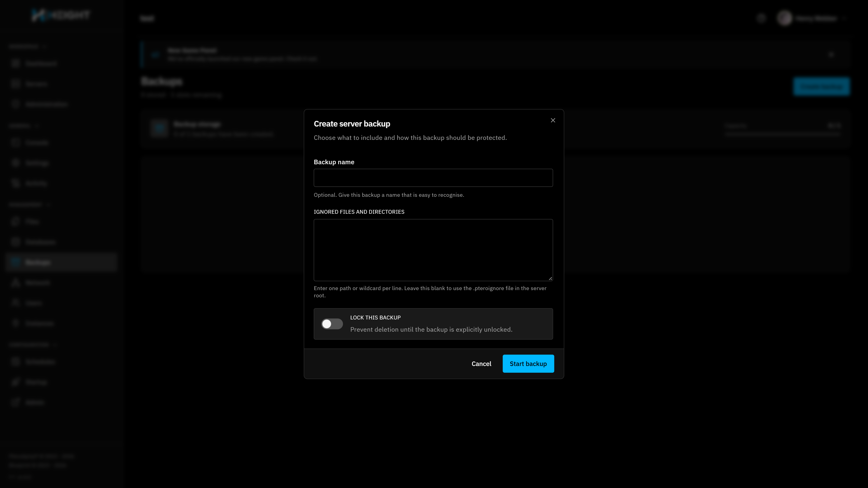Open Dashboard from the sidebar icon
The height and width of the screenshot is (488, 868).
click(16, 63)
